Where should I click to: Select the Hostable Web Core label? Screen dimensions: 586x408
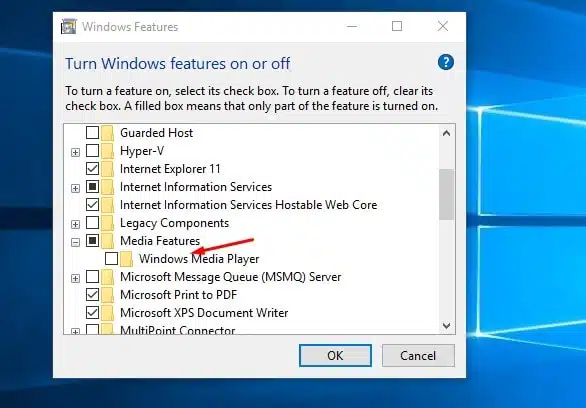[x=249, y=205]
